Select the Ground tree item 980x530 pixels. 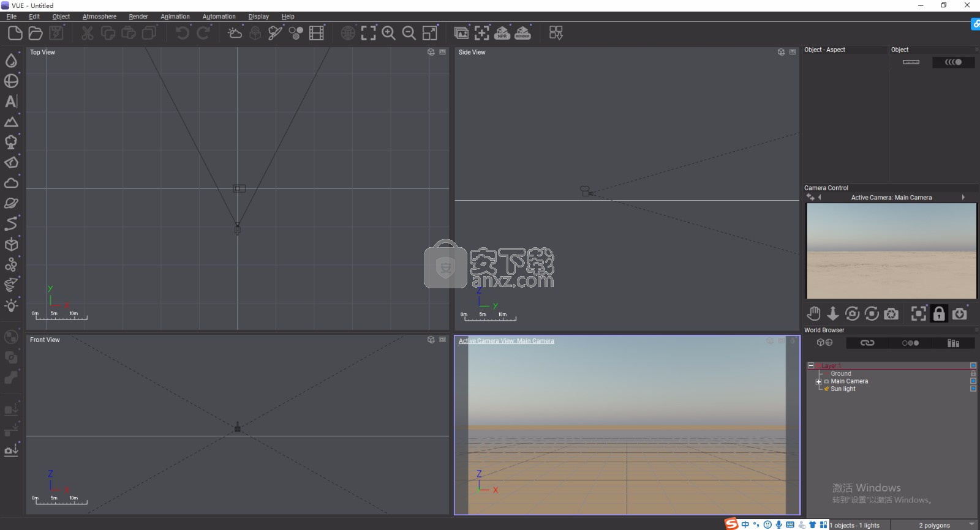click(x=841, y=373)
